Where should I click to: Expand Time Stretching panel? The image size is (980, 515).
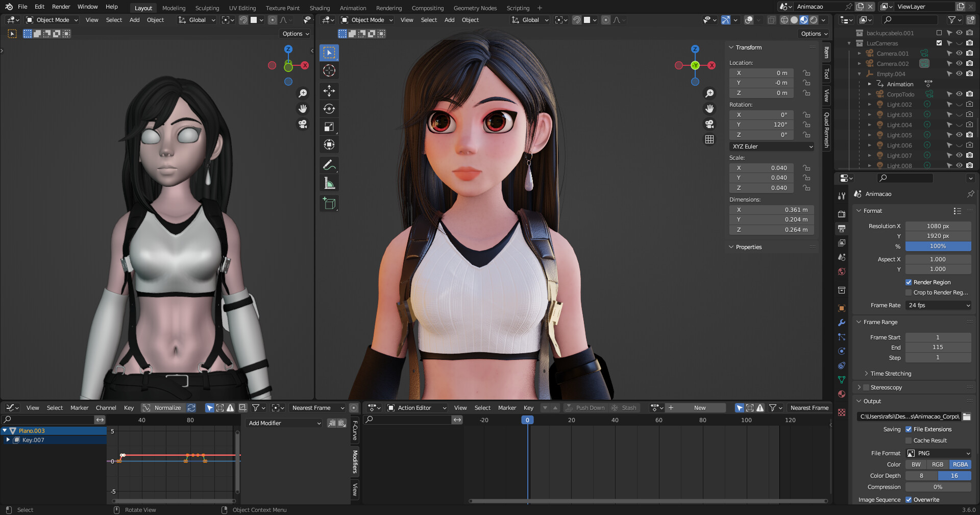click(x=866, y=374)
